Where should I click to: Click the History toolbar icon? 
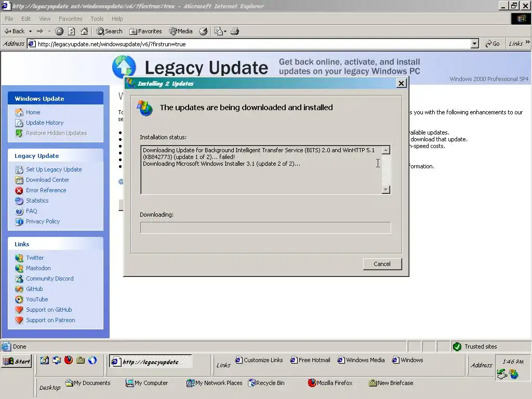pos(203,31)
